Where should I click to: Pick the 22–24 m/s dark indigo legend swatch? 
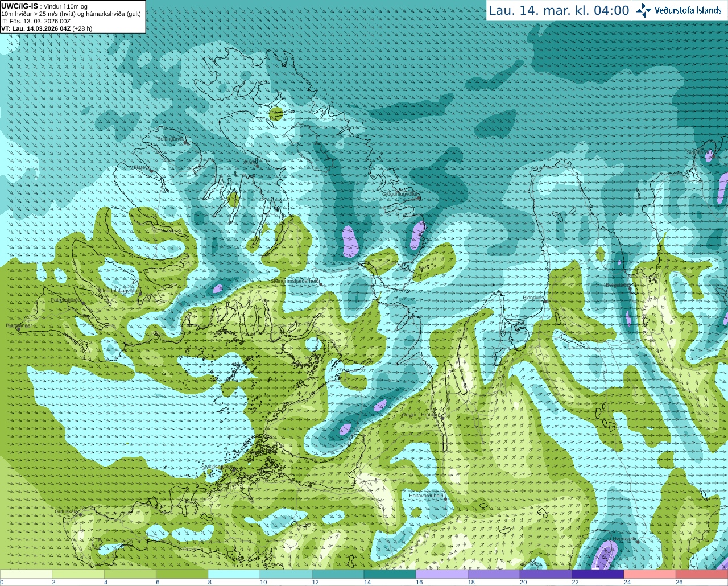coord(598,574)
